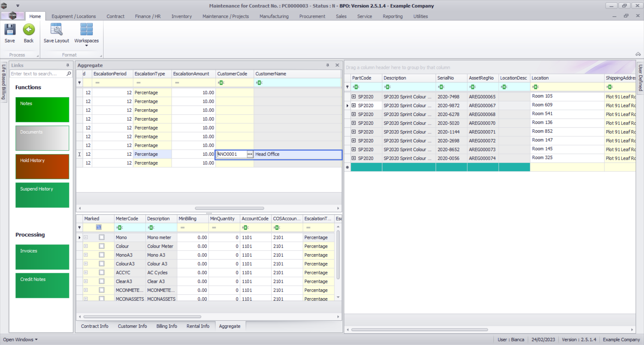Tick the Marked checkbox for Colour meter
Image resolution: width=644 pixels, height=345 pixels.
click(x=102, y=246)
